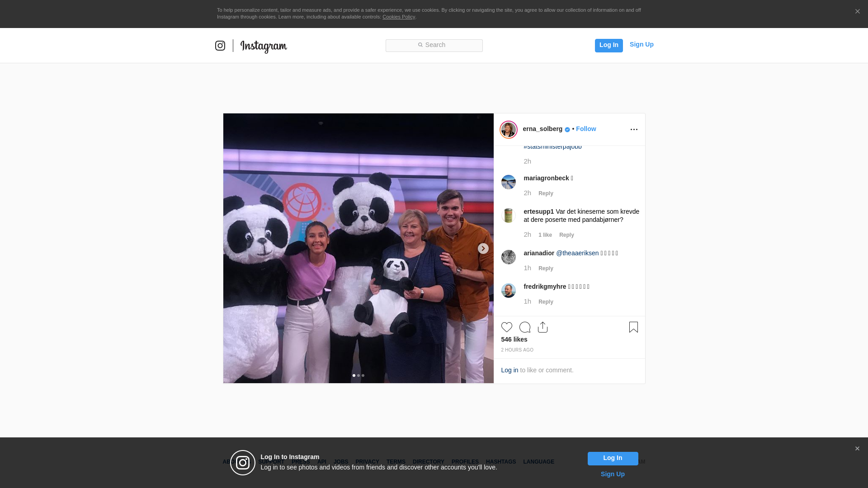
Task: Open the PROFILES footer link
Action: point(465,462)
